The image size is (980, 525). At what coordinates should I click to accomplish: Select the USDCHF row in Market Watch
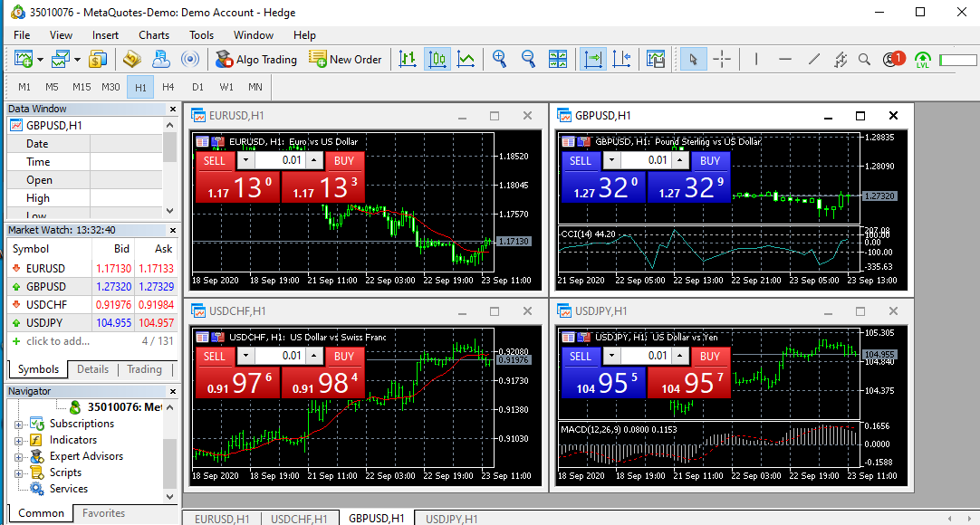pyautogui.click(x=92, y=305)
